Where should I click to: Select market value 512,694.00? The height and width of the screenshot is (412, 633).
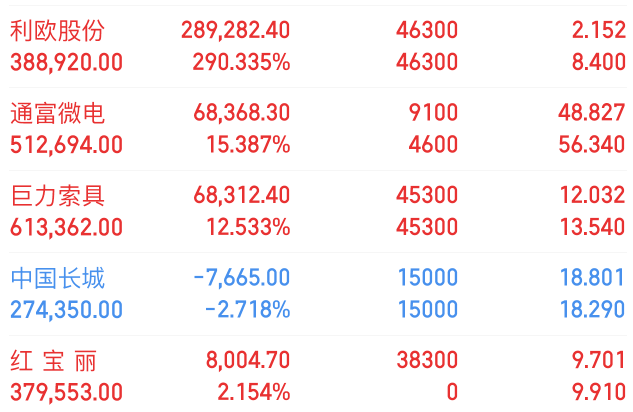pos(67,144)
